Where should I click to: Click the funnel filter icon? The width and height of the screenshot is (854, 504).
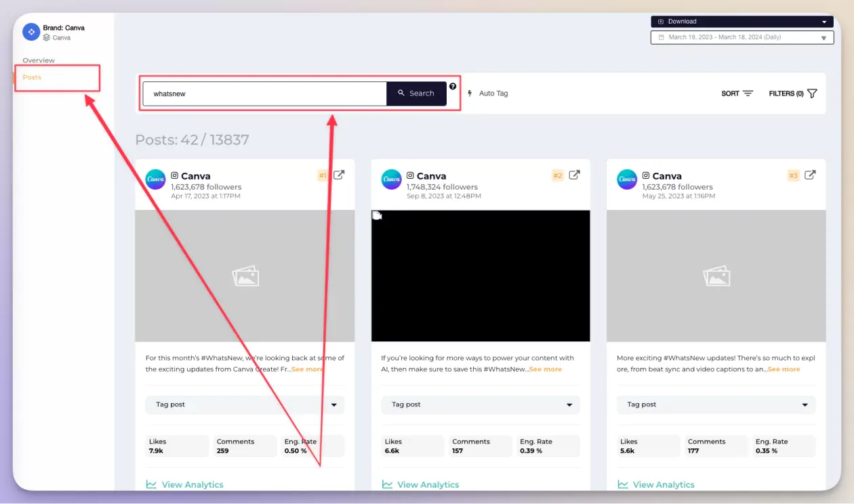[812, 93]
